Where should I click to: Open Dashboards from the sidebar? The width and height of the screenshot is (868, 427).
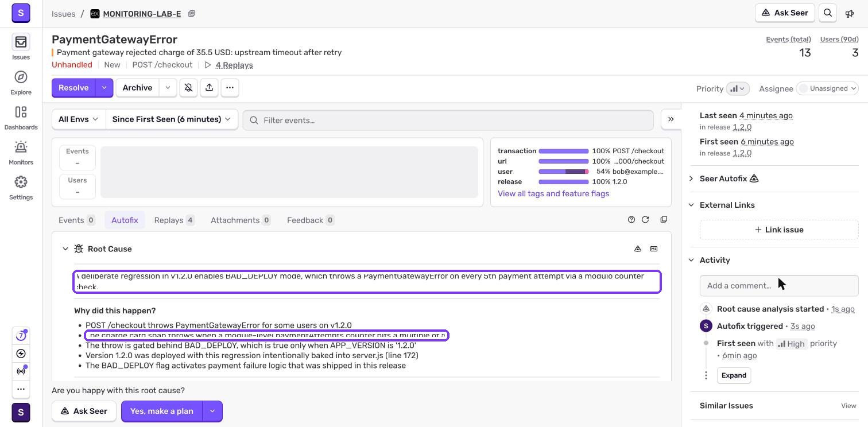[x=21, y=117]
